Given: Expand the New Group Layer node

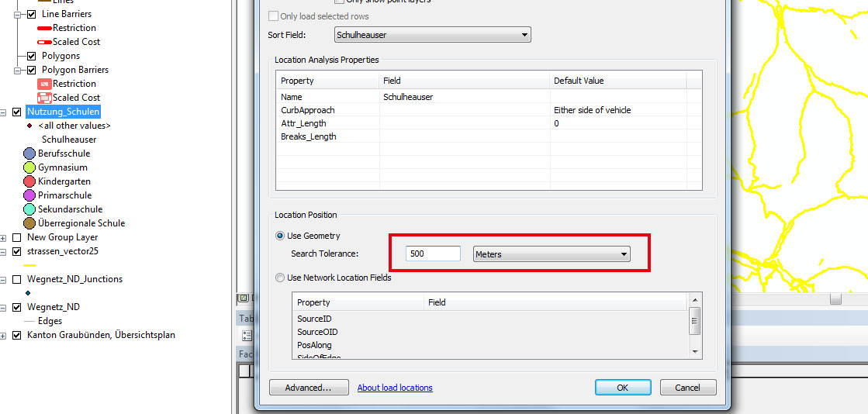Looking at the screenshot, I should pyautogui.click(x=5, y=237).
